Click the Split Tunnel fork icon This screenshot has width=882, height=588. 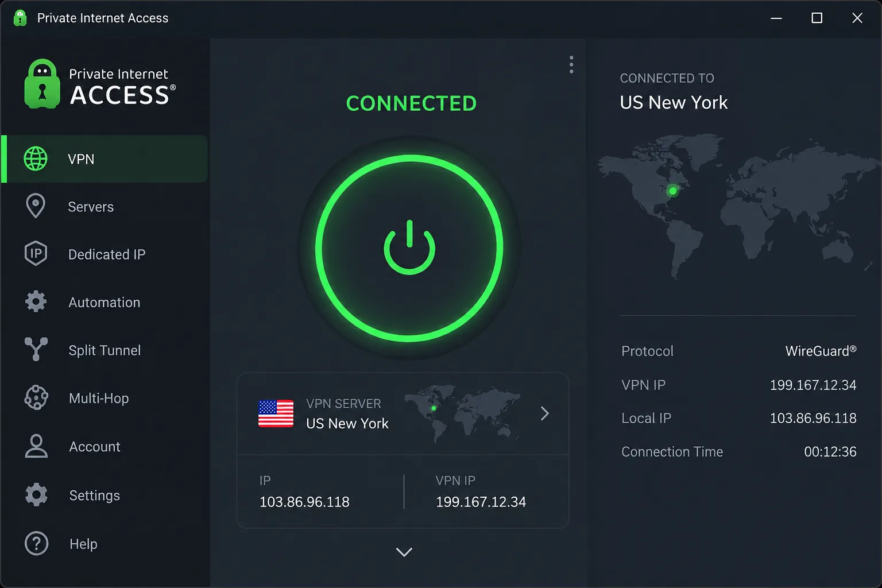pos(36,349)
